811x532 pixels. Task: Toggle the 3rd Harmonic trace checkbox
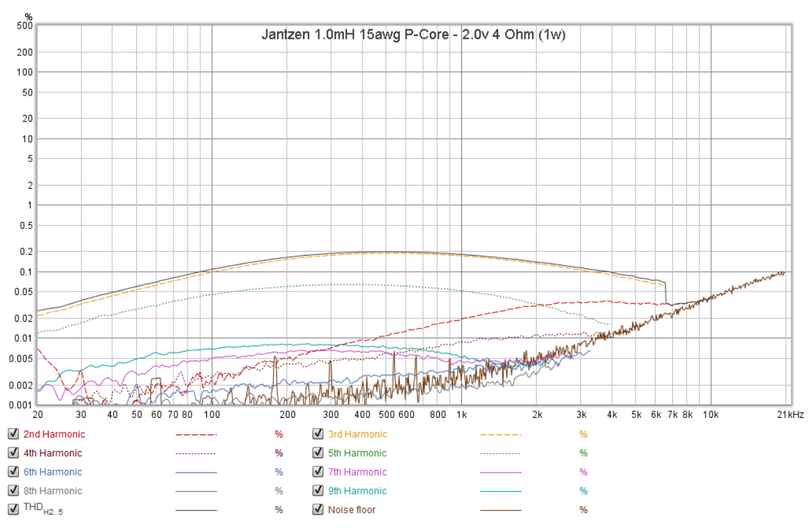318,434
